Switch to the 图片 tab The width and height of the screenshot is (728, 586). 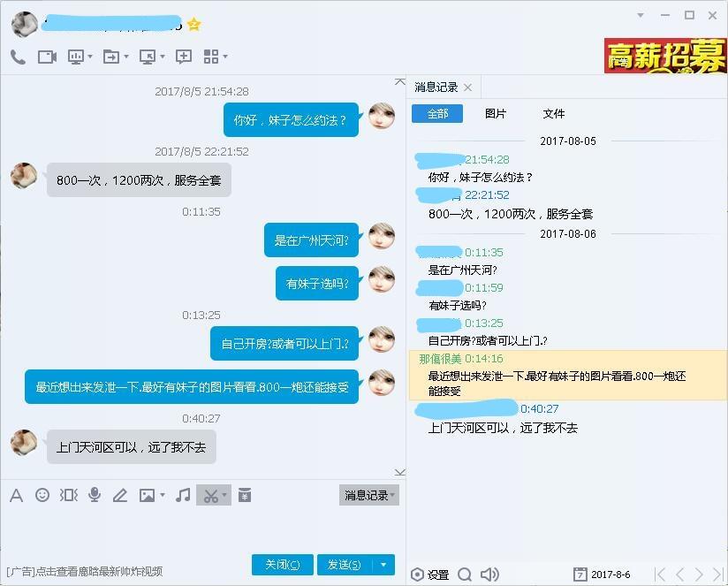point(496,114)
